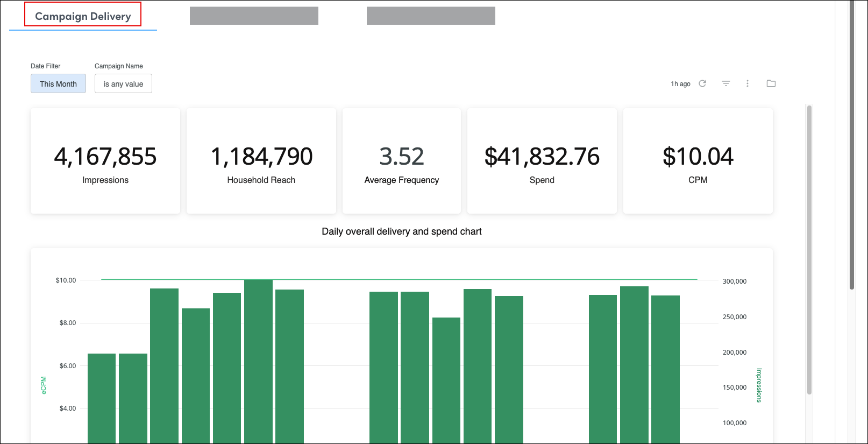Click the '1h ago' last-refreshed text
Viewport: 868px width, 444px height.
pos(680,84)
